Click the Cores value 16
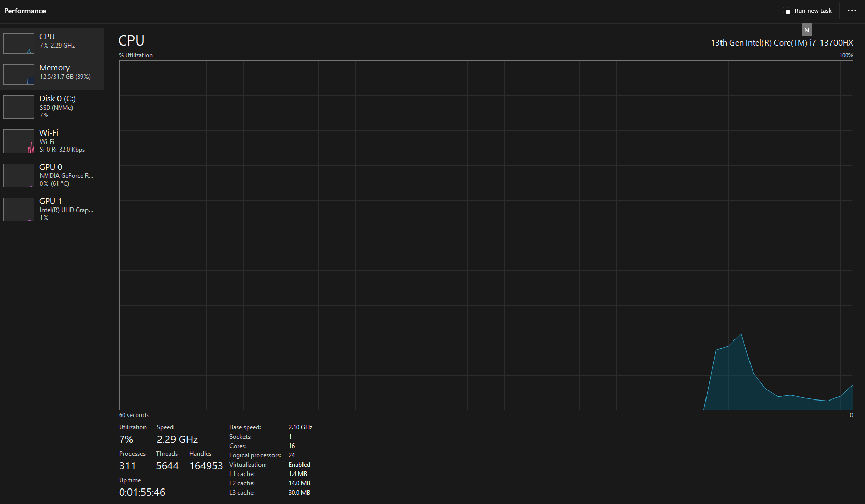Screen dimensions: 865x504 coord(292,446)
